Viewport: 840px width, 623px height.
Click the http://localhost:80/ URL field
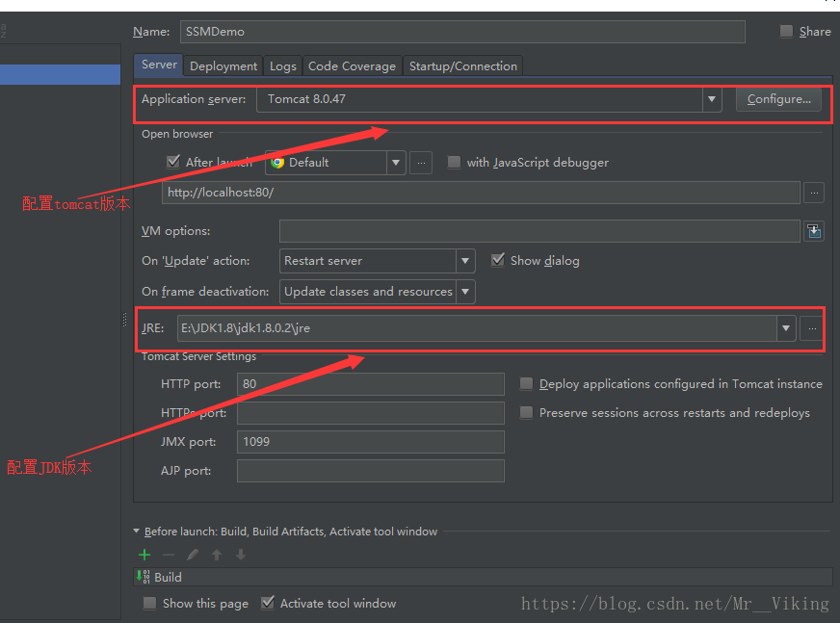(481, 193)
